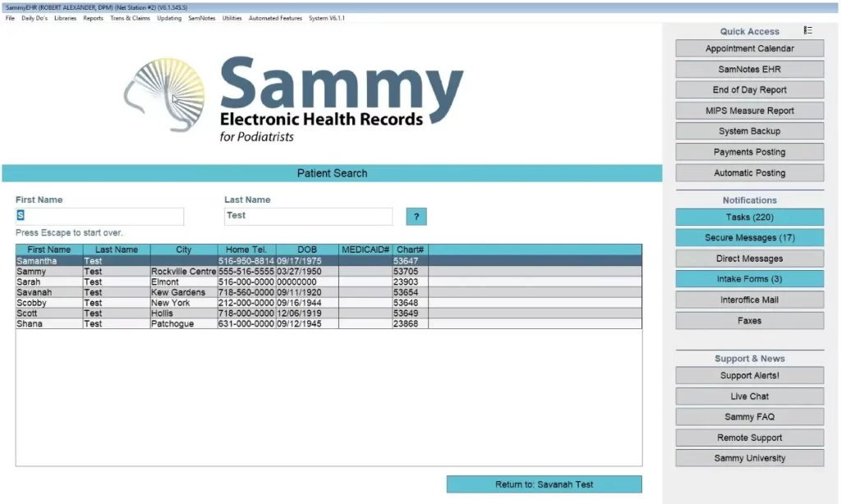Start a System Backup
Image resolution: width=841 pixels, height=504 pixels.
click(748, 131)
